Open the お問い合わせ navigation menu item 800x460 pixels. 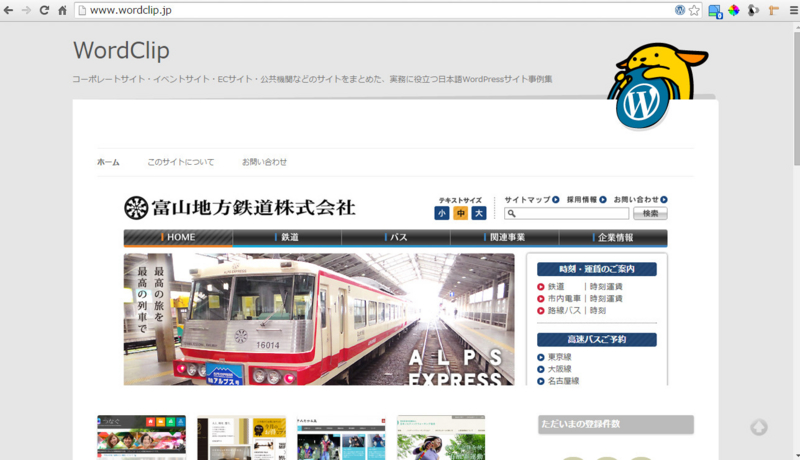264,162
